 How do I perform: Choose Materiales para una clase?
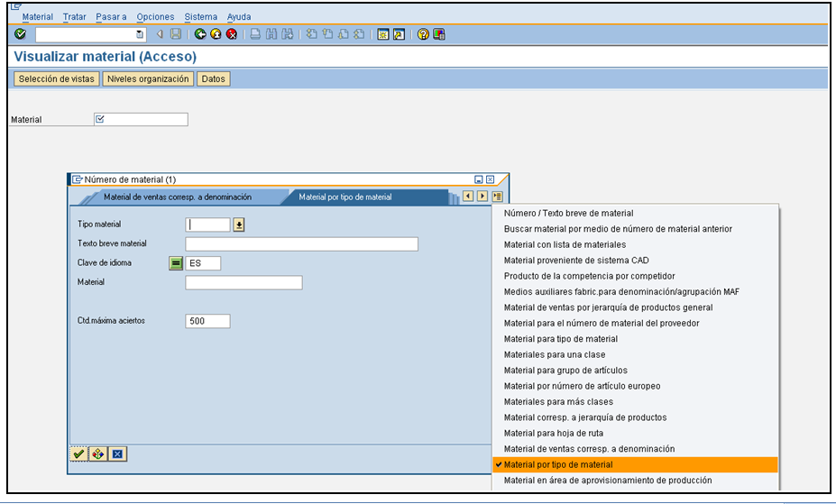pyautogui.click(x=635, y=355)
